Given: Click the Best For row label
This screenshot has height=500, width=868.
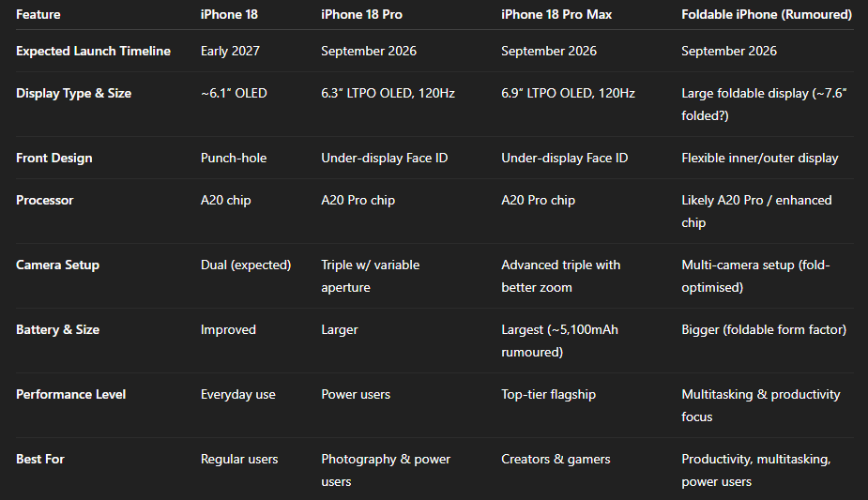Looking at the screenshot, I should pos(40,460).
